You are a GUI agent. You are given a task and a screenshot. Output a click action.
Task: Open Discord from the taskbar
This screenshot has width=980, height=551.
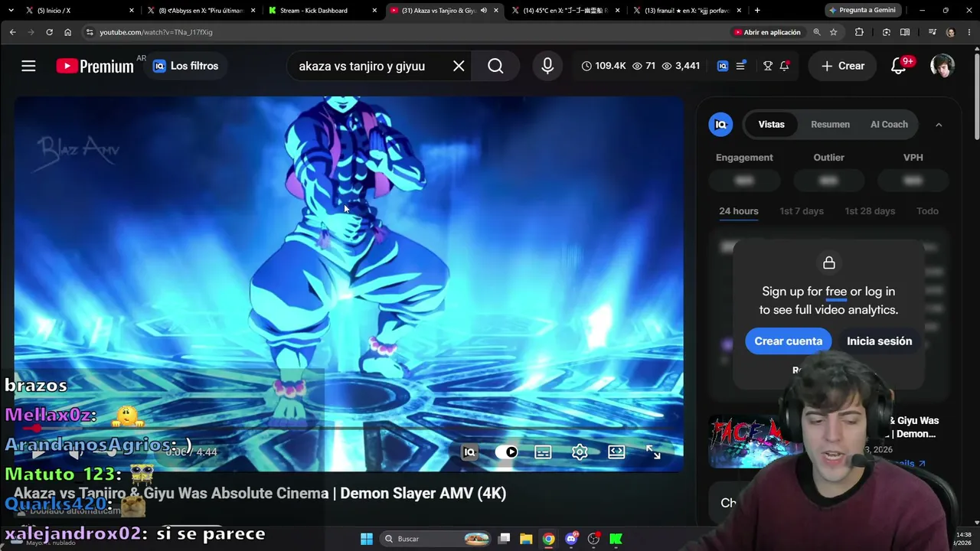[x=571, y=539]
